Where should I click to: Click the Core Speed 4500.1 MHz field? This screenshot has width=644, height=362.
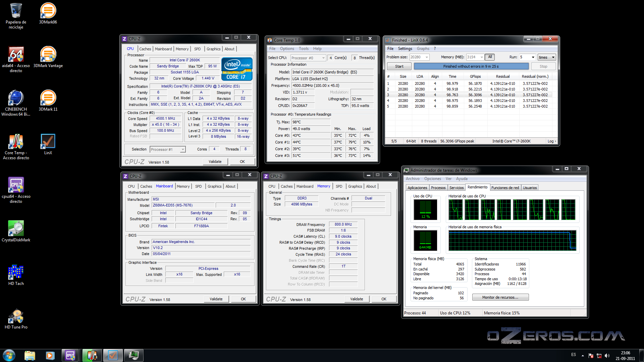tap(165, 118)
